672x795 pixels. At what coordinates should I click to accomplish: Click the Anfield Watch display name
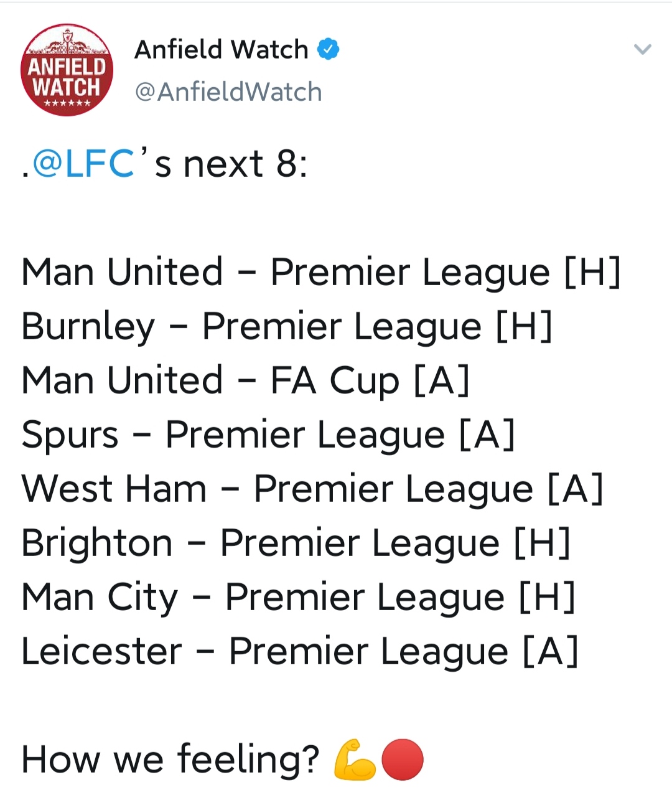coord(222,49)
